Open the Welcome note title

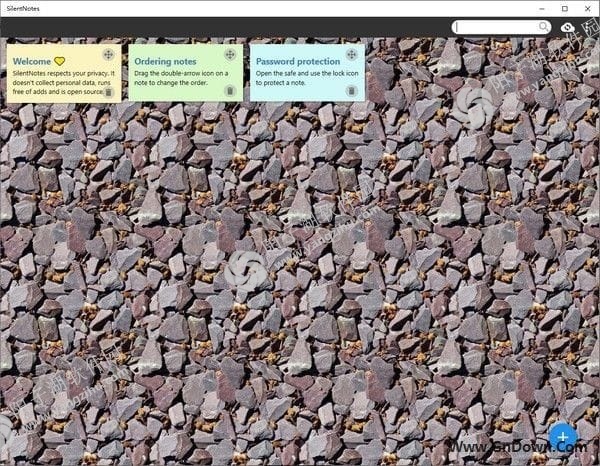pyautogui.click(x=32, y=62)
